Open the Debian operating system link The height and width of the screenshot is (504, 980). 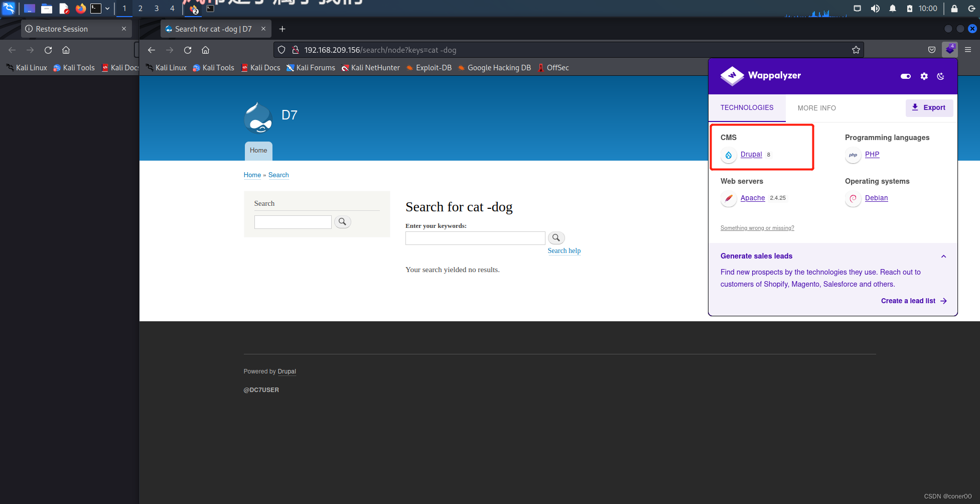click(x=876, y=198)
